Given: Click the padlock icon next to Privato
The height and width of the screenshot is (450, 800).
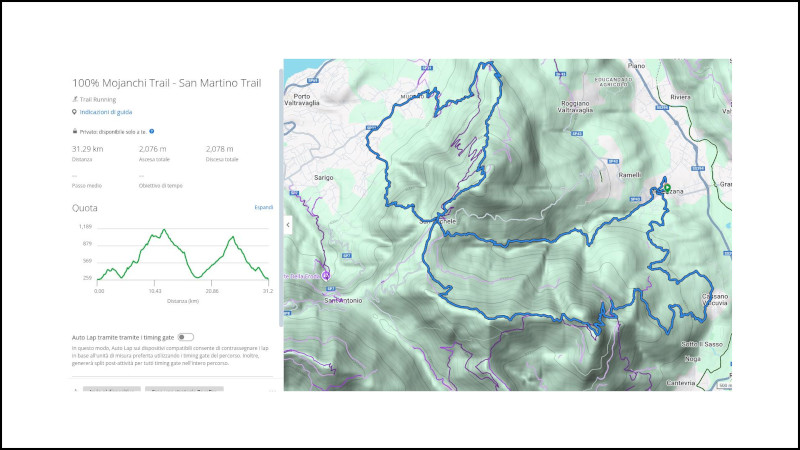Looking at the screenshot, I should click(x=75, y=131).
